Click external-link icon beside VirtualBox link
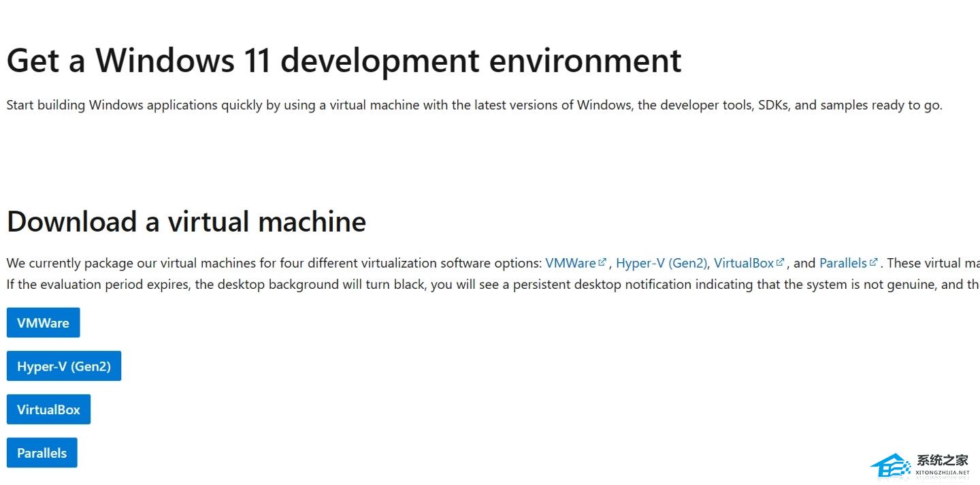Image resolution: width=980 pixels, height=485 pixels. [780, 262]
